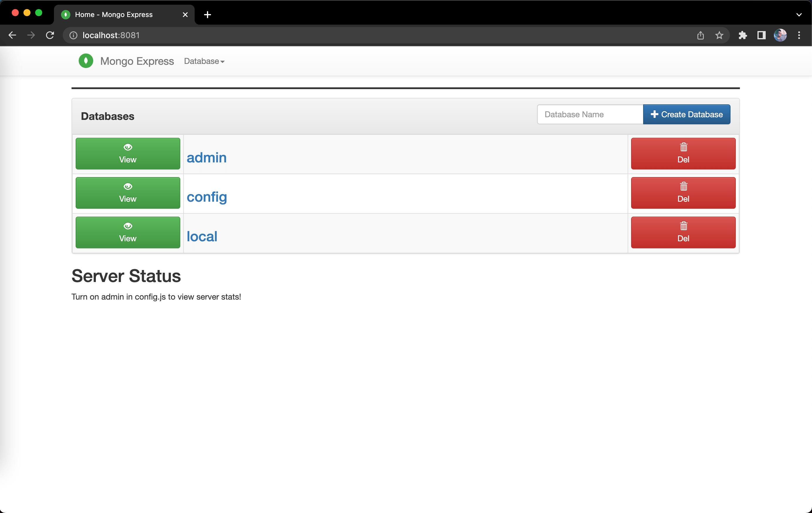
Task: Click the plus icon on Create Database button
Action: pos(654,114)
